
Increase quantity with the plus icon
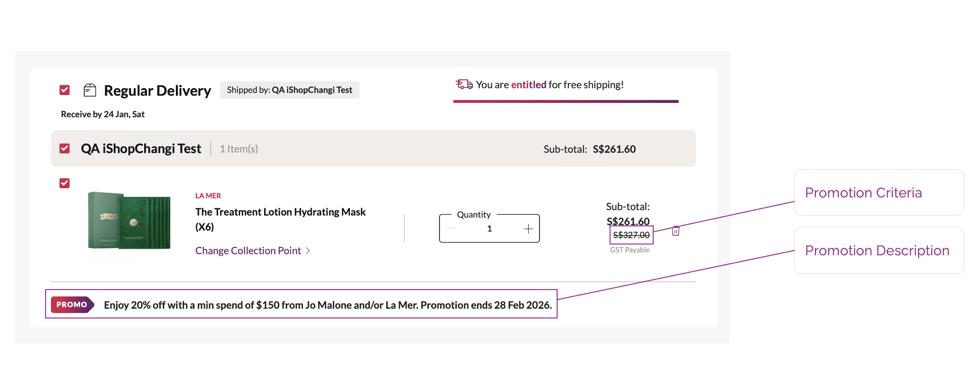(528, 229)
